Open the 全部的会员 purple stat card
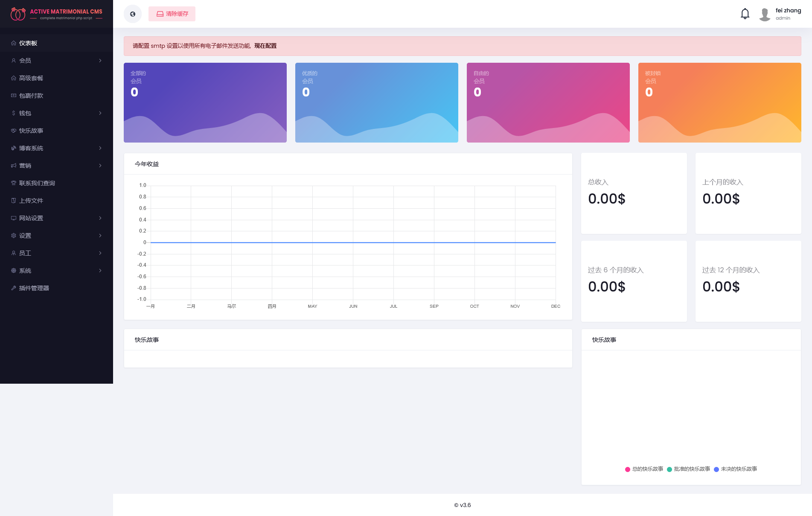 coord(205,102)
